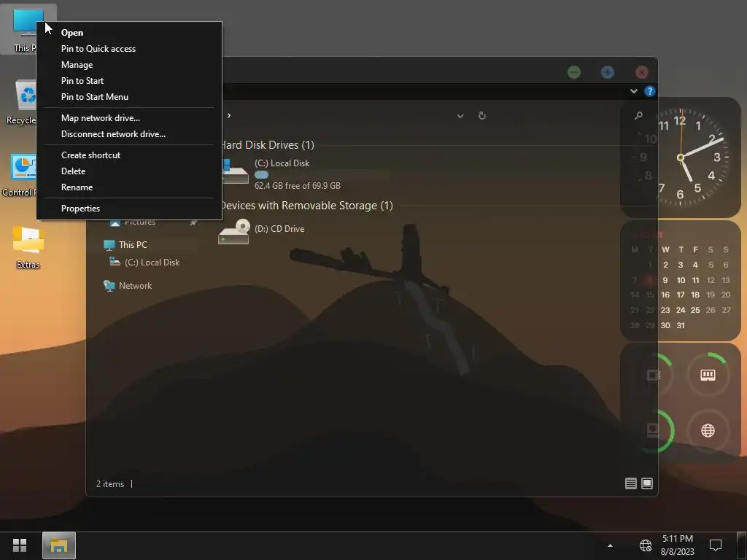Select the Extras folder on the desktop
The width and height of the screenshot is (747, 560).
click(28, 247)
